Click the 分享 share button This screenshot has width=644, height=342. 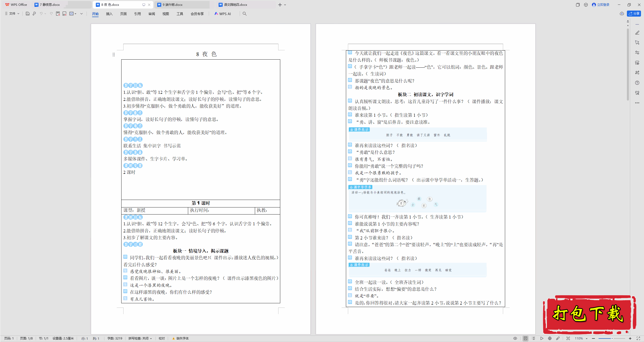click(x=634, y=14)
